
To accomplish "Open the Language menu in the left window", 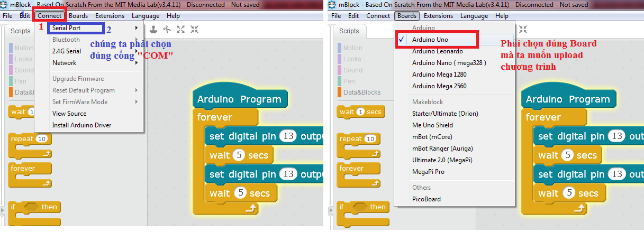I will pyautogui.click(x=146, y=16).
